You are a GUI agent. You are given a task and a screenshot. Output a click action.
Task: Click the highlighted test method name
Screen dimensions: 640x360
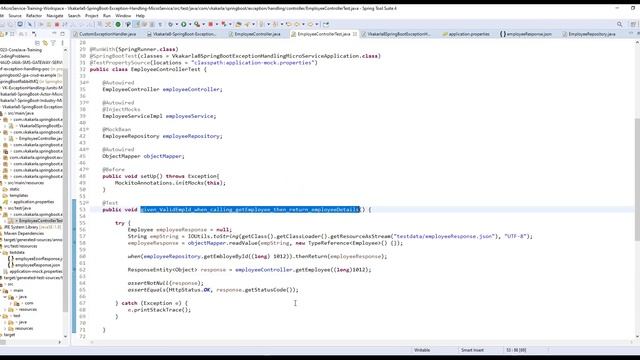[250, 209]
